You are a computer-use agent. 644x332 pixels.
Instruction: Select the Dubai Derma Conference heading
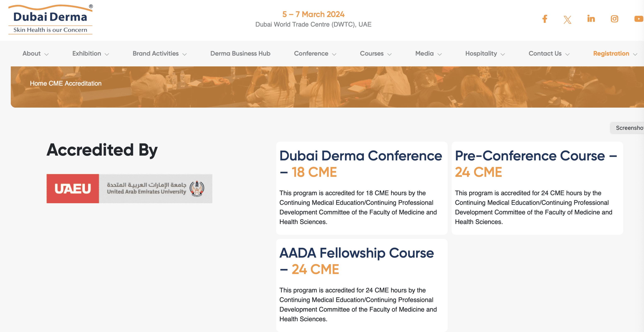tap(360, 164)
